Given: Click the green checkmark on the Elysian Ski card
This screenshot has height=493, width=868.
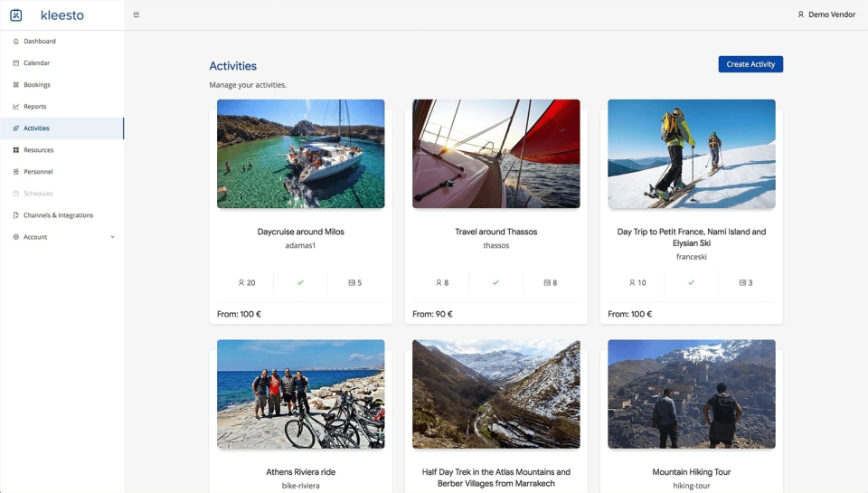Looking at the screenshot, I should coord(691,282).
